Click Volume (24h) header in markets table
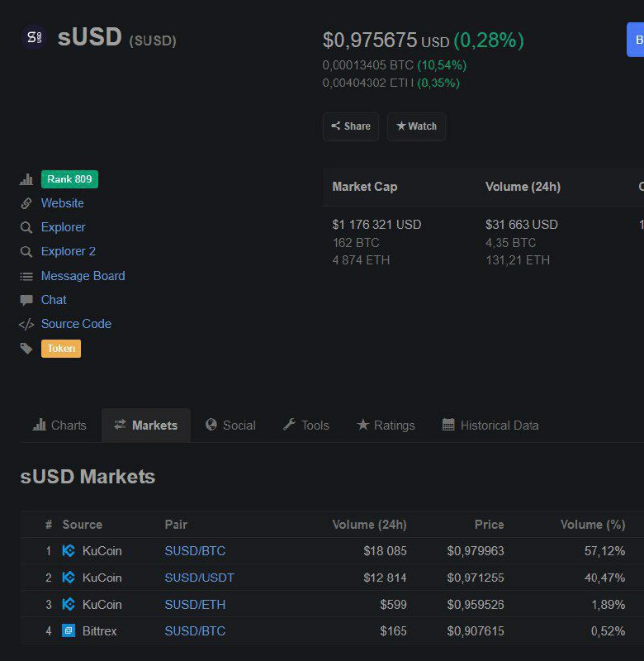 tap(369, 525)
